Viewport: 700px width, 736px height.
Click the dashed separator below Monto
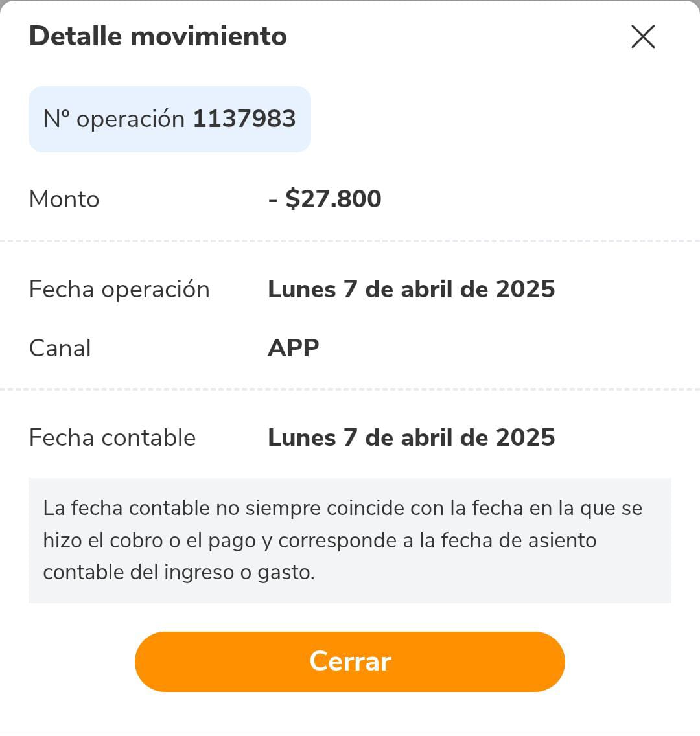350,241
